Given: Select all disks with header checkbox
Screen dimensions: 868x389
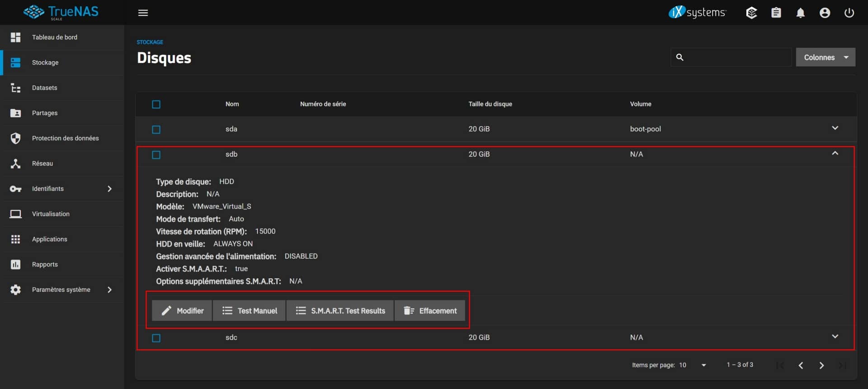Looking at the screenshot, I should click(x=156, y=104).
